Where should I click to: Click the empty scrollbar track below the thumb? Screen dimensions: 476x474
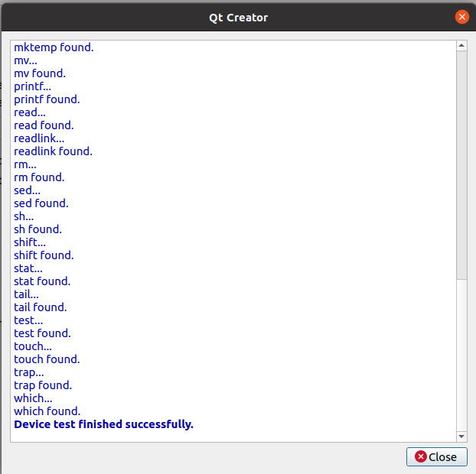(461, 352)
